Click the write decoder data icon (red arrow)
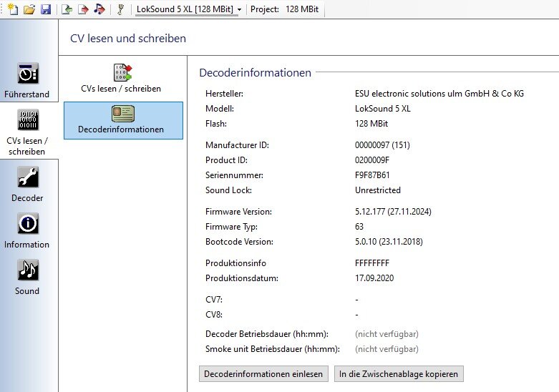This screenshot has height=392, width=559. 83,9
